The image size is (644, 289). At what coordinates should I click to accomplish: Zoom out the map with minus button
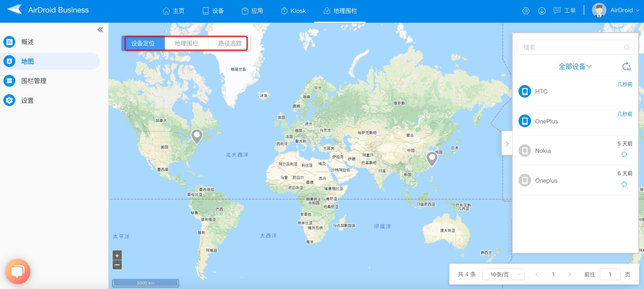[x=117, y=265]
